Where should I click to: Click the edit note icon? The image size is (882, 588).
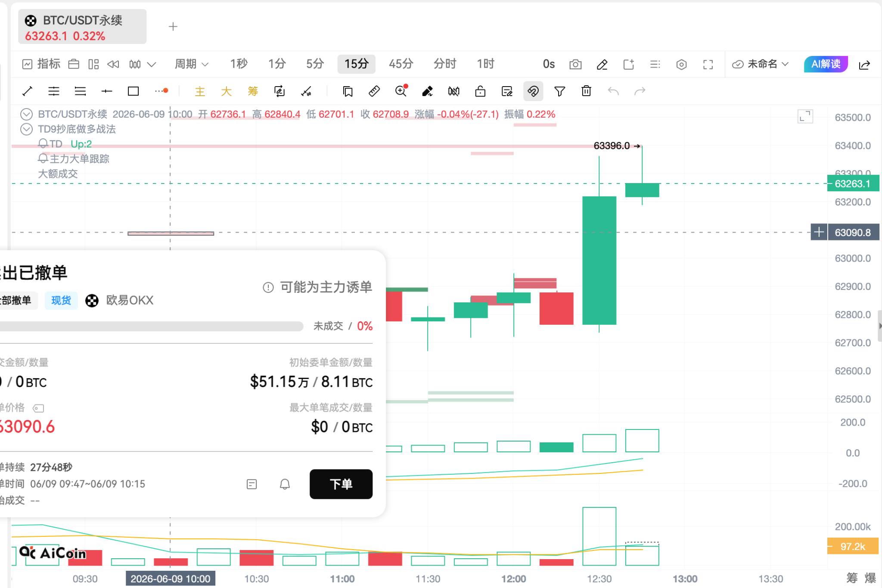point(507,91)
